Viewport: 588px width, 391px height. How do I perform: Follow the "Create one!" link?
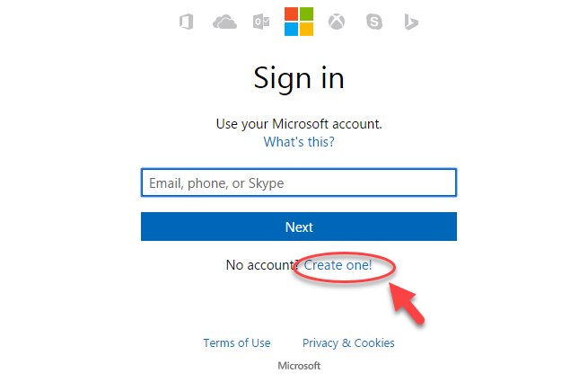[x=338, y=265]
